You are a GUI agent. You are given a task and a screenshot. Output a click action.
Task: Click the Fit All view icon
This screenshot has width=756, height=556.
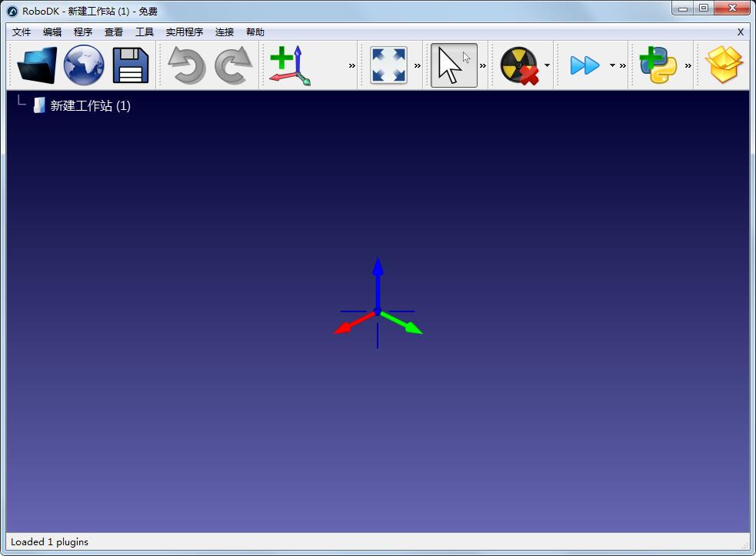[x=388, y=65]
